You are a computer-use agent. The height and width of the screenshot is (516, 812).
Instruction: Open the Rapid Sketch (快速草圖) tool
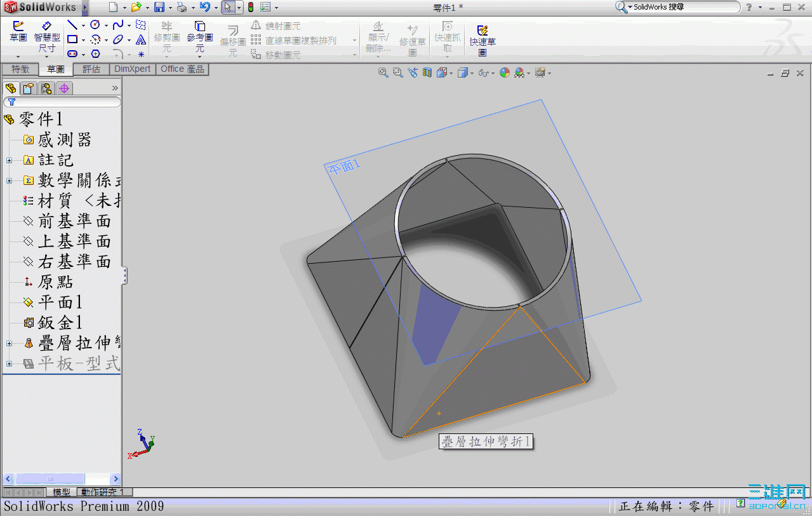point(482,37)
